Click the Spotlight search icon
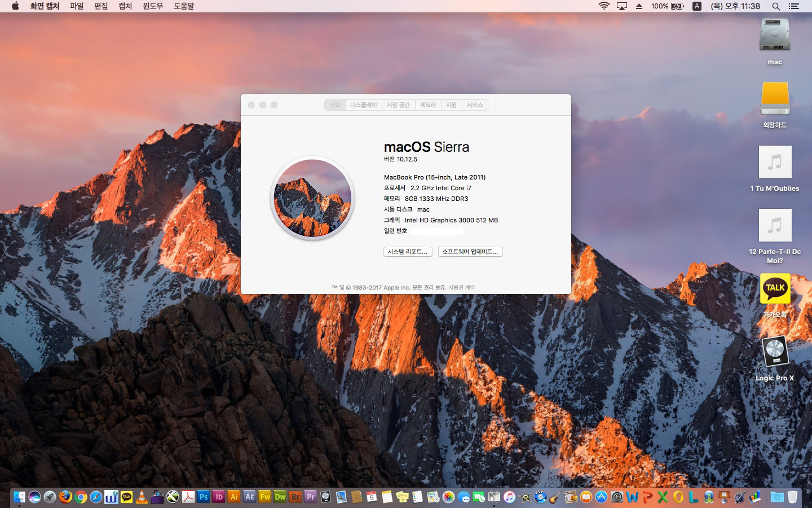This screenshot has width=812, height=508. [x=776, y=6]
